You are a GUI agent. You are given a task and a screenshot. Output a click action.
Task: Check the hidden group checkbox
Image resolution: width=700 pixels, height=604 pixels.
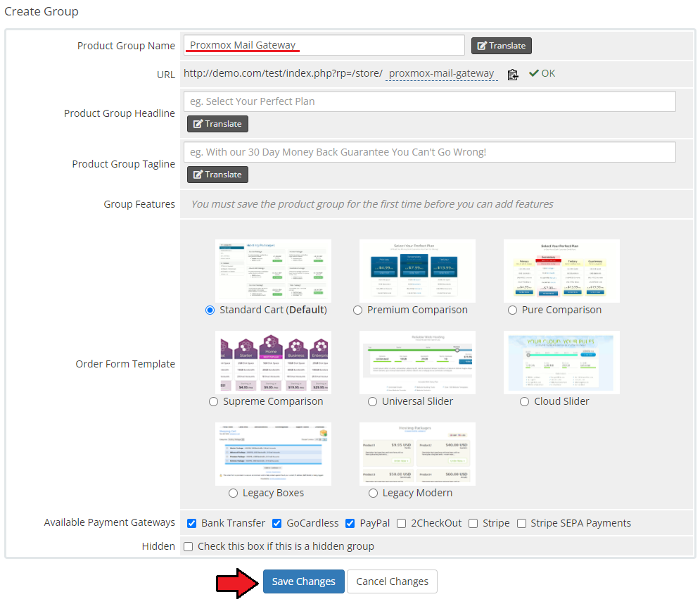pyautogui.click(x=189, y=546)
